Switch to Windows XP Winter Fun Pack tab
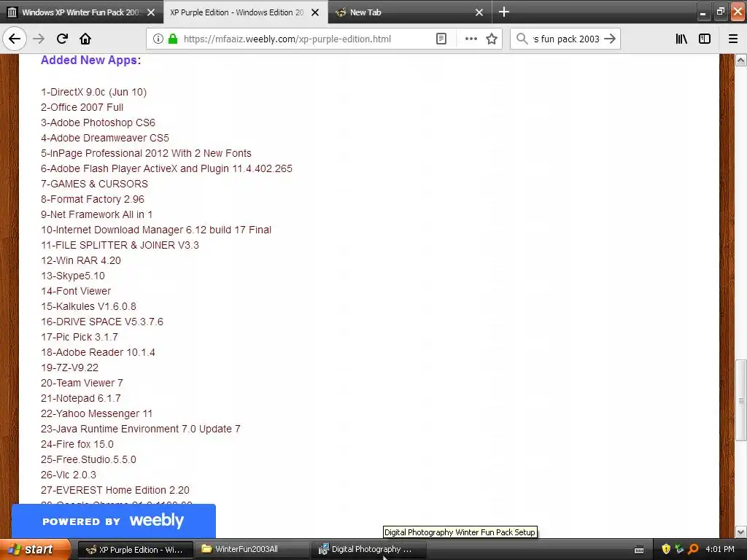 pyautogui.click(x=82, y=12)
